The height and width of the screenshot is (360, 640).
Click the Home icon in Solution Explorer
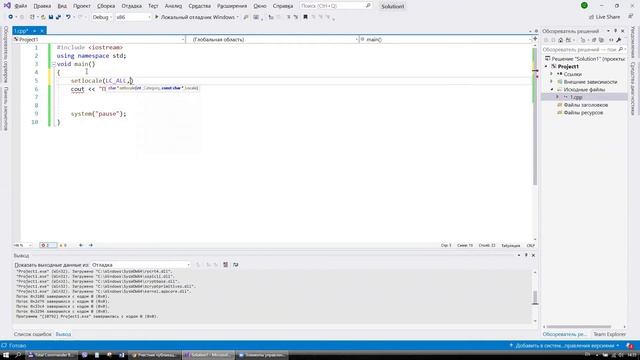[560, 40]
